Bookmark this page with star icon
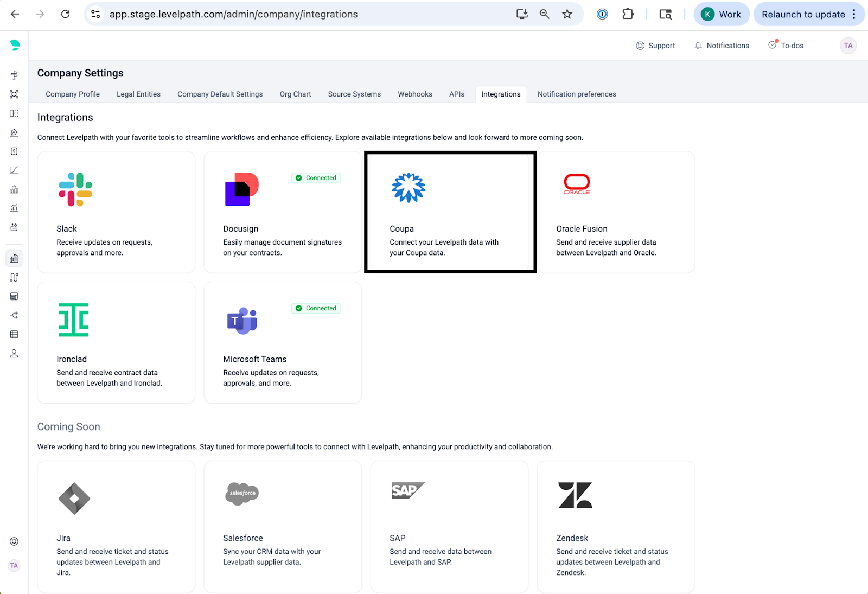The image size is (868, 594). [567, 14]
